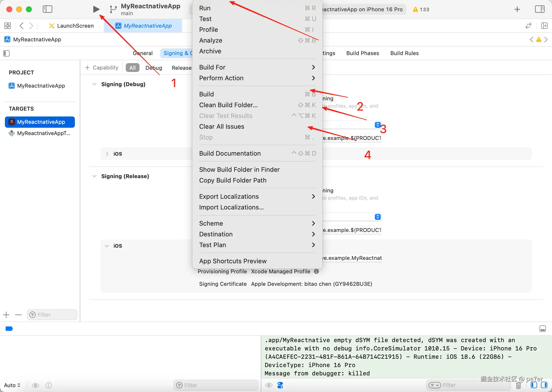Toggle the navigator sidebar icon

coord(47,9)
